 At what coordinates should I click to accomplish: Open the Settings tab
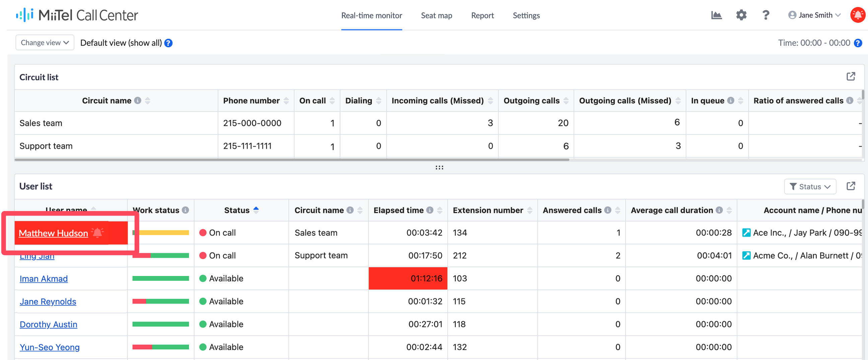[x=526, y=15]
